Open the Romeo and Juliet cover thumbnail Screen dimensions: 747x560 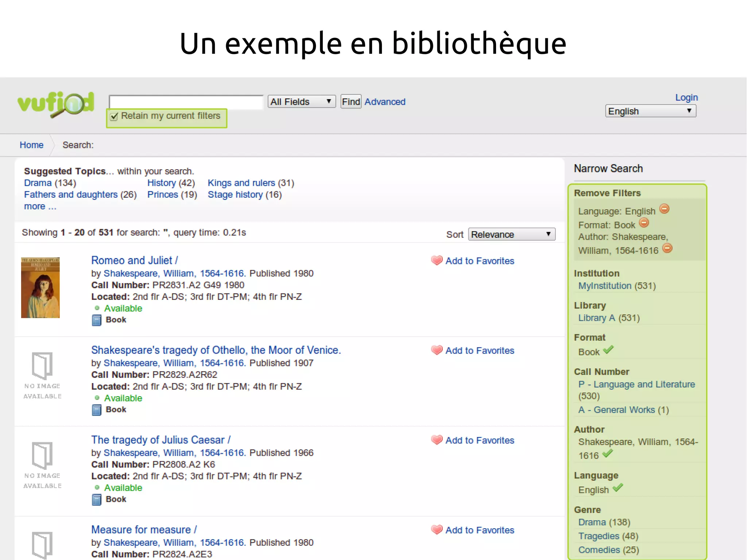coord(40,288)
